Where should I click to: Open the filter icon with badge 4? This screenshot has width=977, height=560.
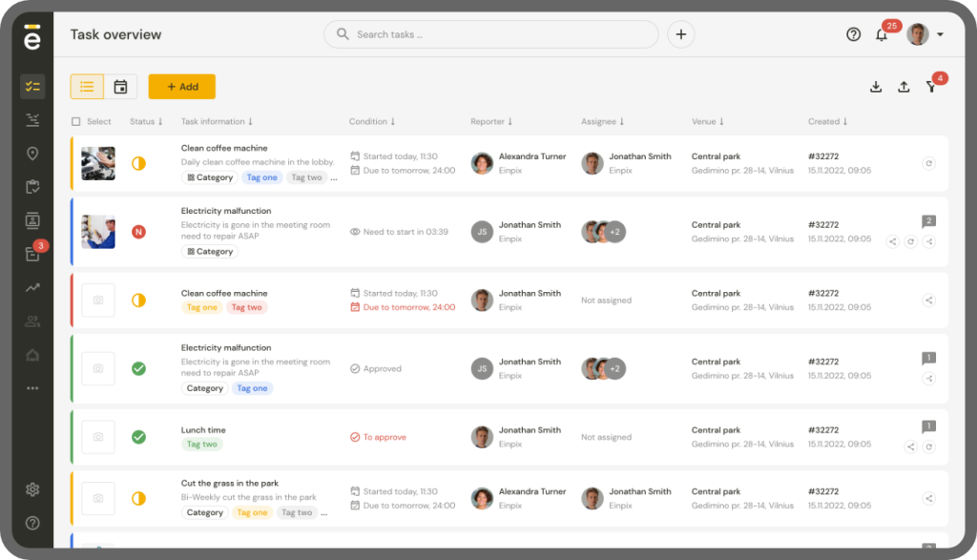coord(931,87)
